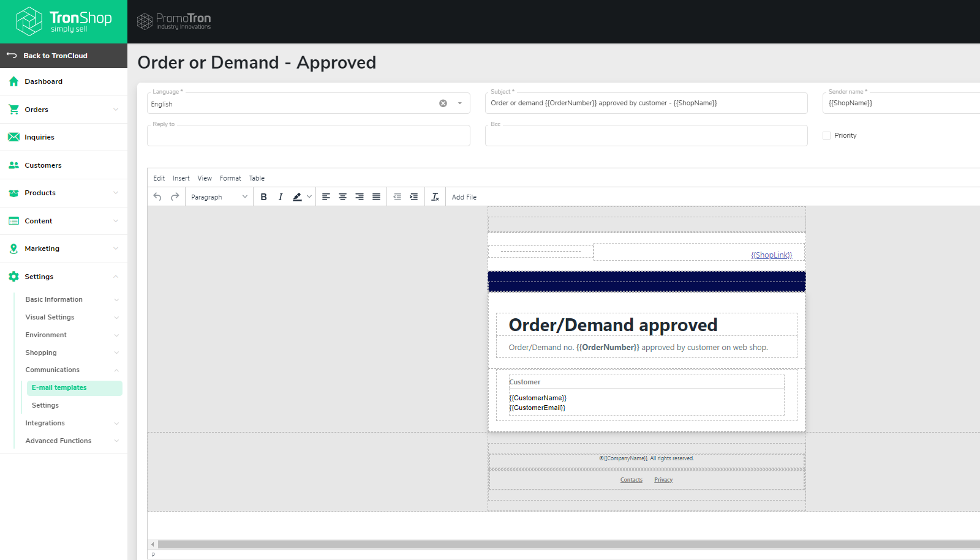Click the horizontal scrollbar of editor

(x=568, y=544)
